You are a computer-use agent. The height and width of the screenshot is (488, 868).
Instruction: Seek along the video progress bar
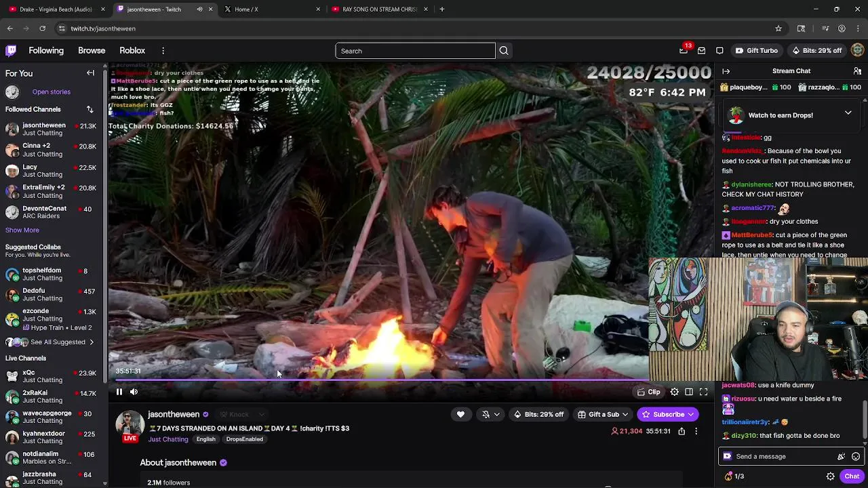tap(383, 380)
